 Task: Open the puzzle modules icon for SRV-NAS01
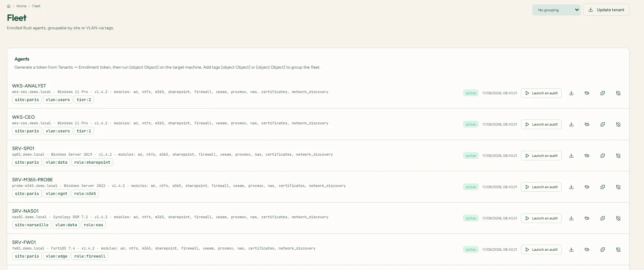[x=603, y=218]
